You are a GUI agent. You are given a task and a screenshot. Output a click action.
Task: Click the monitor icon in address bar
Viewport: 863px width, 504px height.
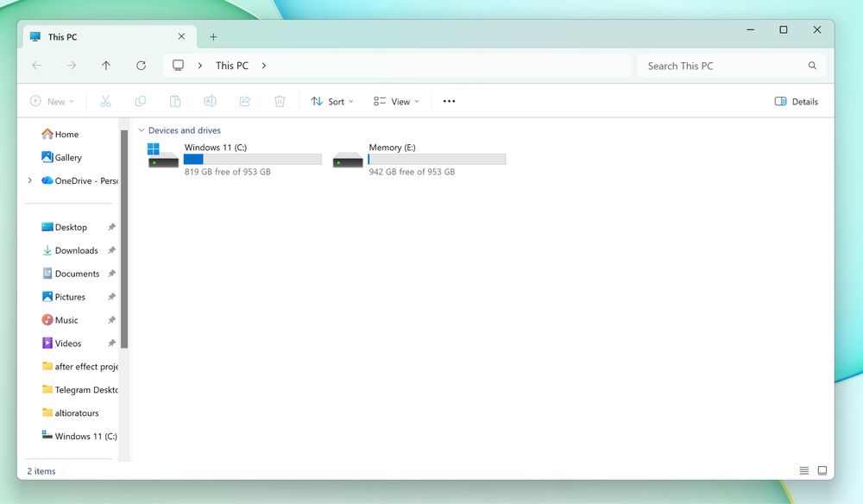(178, 66)
